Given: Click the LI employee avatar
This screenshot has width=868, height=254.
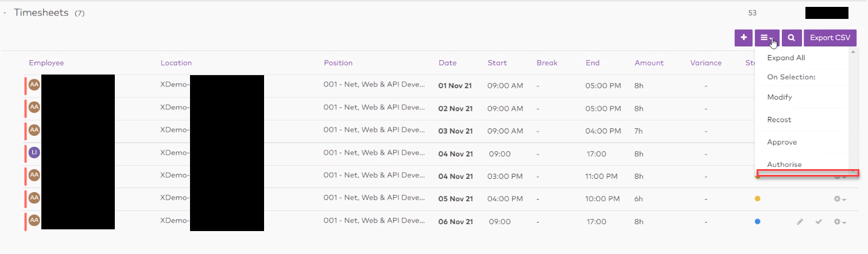Looking at the screenshot, I should click(34, 152).
